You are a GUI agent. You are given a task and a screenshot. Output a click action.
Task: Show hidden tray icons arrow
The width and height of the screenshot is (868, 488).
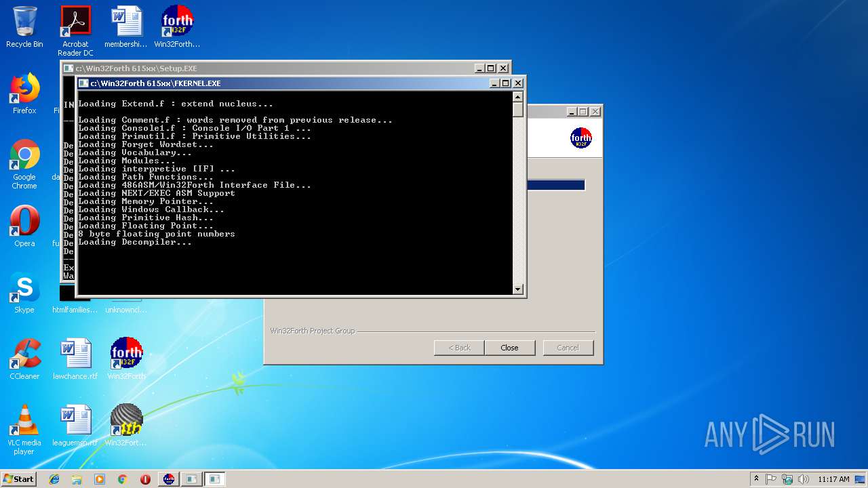[756, 479]
